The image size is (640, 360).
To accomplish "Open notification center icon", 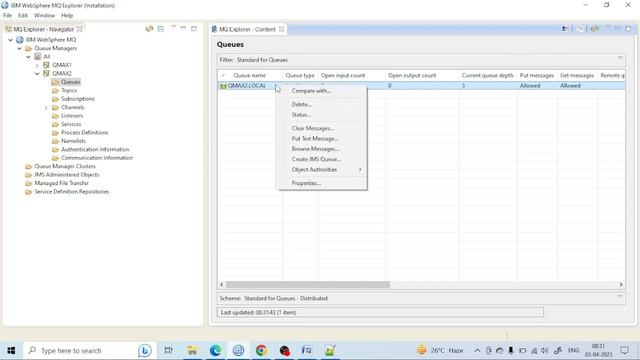I will (x=624, y=350).
